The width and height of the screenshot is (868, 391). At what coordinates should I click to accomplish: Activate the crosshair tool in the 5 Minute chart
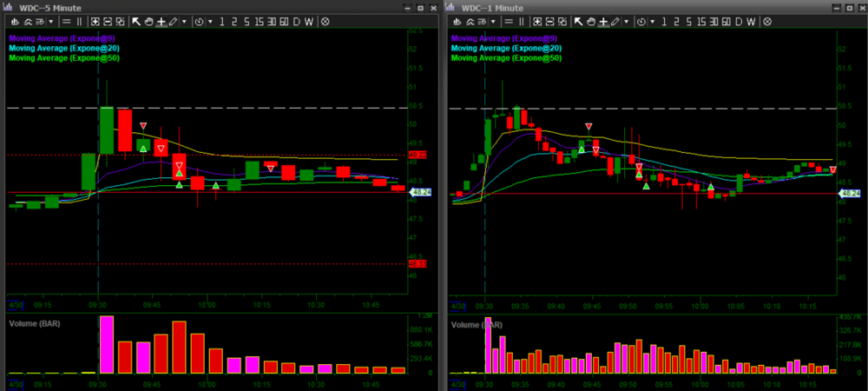[161, 20]
